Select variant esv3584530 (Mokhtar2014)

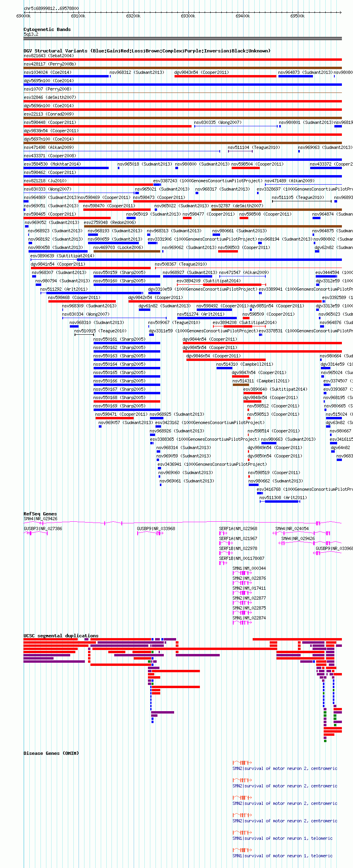52,164
